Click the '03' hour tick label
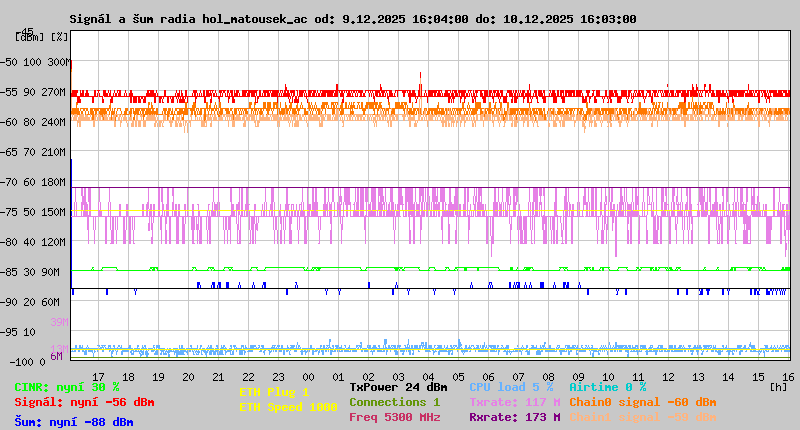Image resolution: width=800 pixels, height=430 pixels. (x=398, y=377)
